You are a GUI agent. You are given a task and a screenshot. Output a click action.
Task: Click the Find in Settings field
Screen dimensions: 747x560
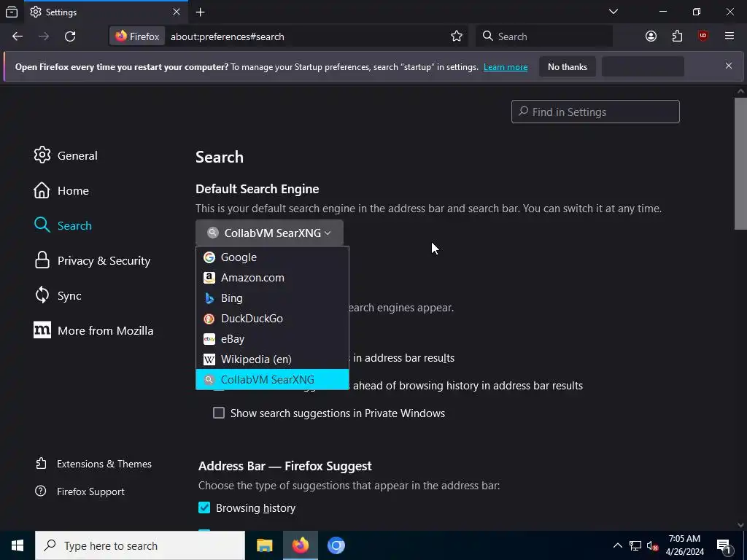[x=595, y=112]
